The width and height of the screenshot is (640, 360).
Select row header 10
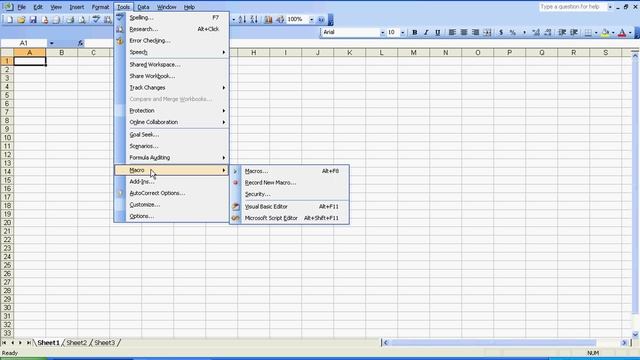(x=7, y=138)
